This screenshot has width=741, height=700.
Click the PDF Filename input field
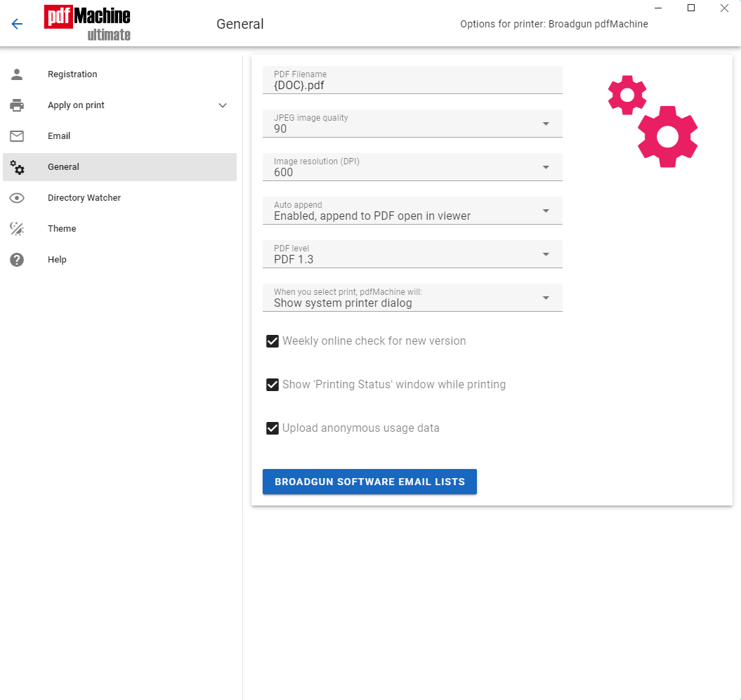coord(412,80)
